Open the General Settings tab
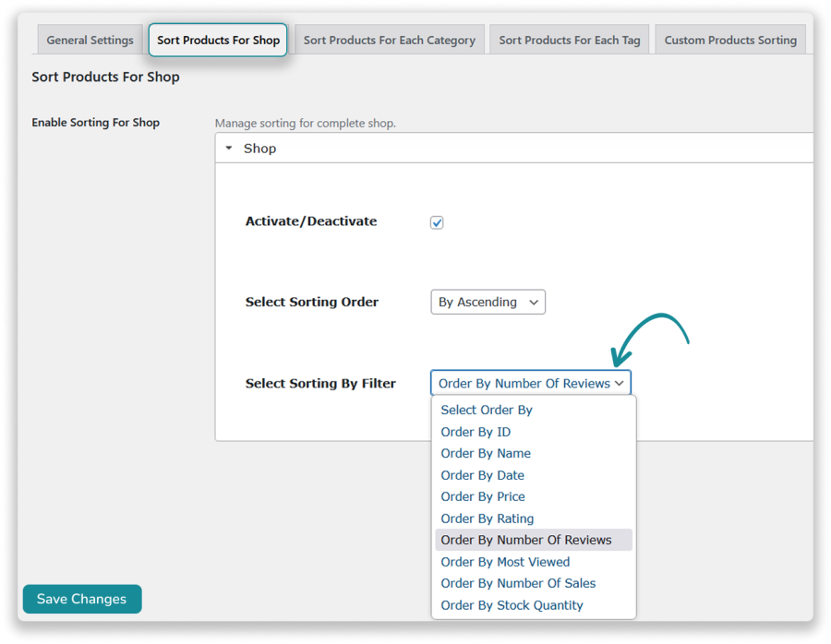831x644 pixels. point(90,40)
